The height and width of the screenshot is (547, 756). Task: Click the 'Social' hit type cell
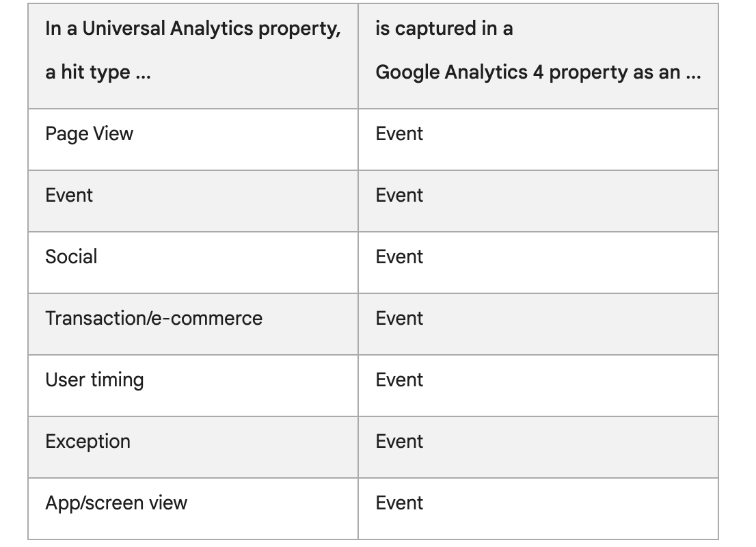tap(71, 257)
